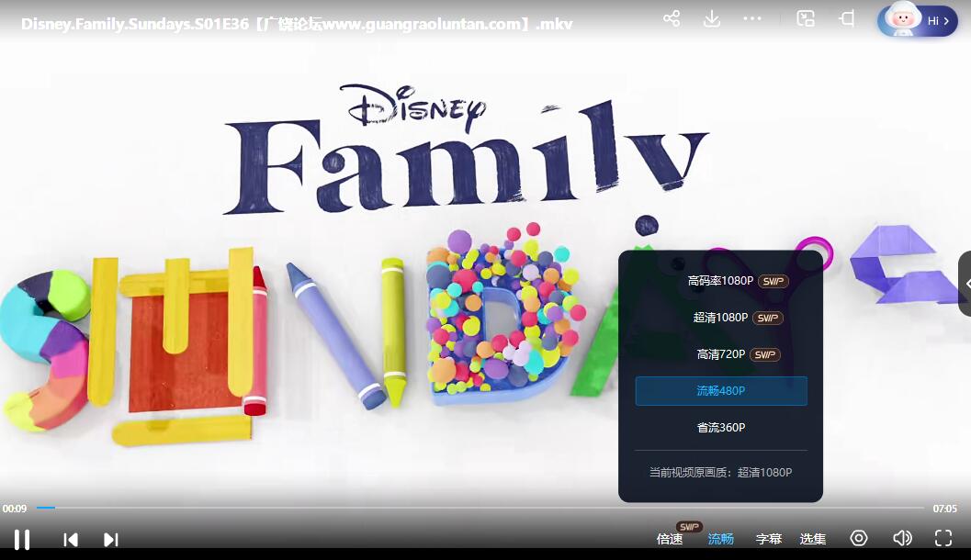Click the video file title text

297,24
